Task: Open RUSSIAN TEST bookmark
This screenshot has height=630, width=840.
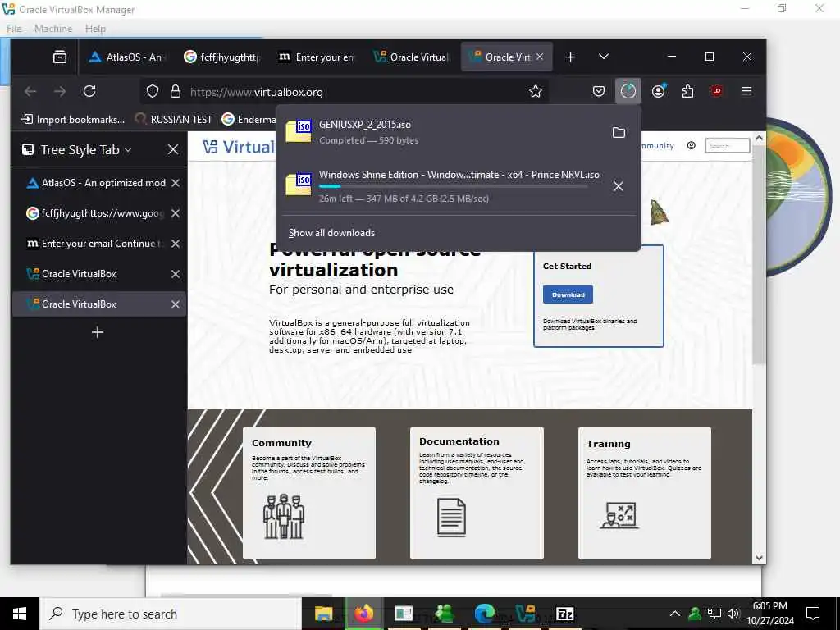Action: pyautogui.click(x=174, y=120)
